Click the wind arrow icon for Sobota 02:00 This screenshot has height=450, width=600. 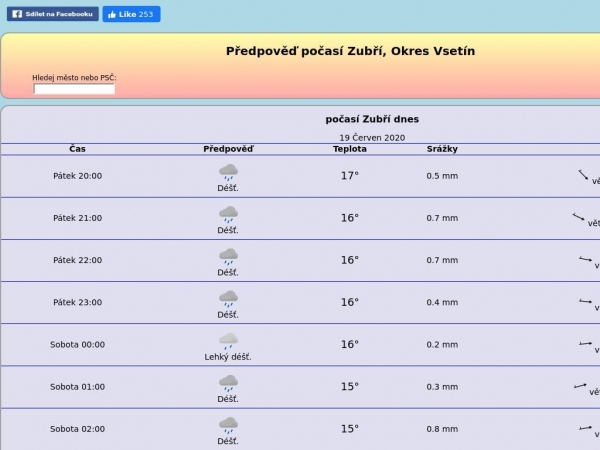pyautogui.click(x=585, y=428)
